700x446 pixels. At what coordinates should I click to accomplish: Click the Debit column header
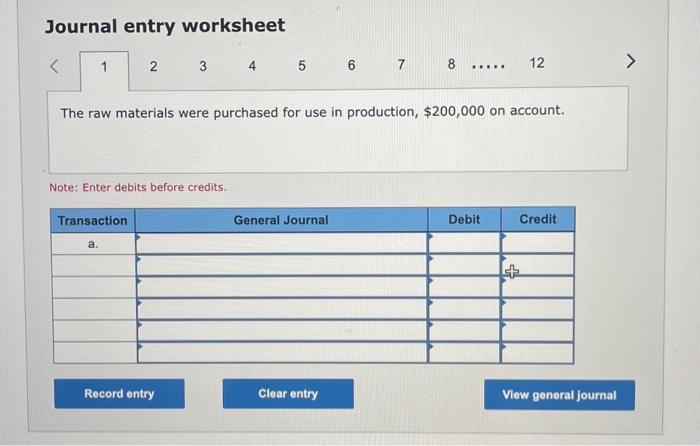(x=464, y=219)
